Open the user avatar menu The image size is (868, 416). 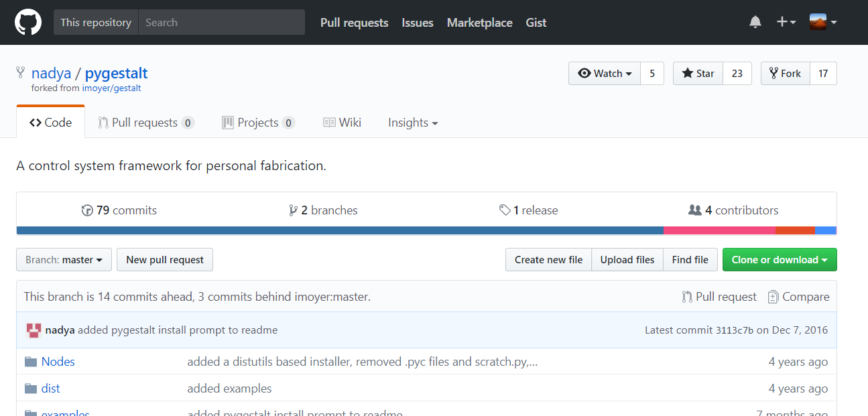pos(823,22)
